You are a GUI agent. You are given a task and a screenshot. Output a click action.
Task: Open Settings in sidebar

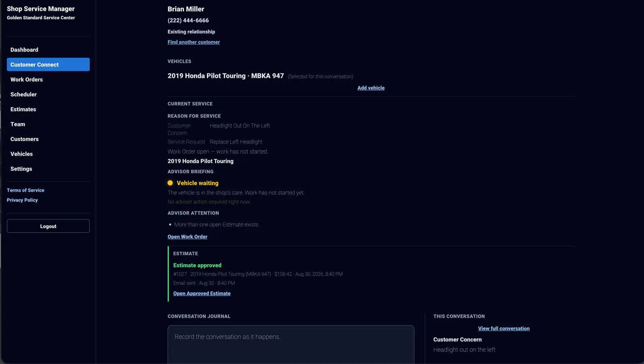click(48, 169)
